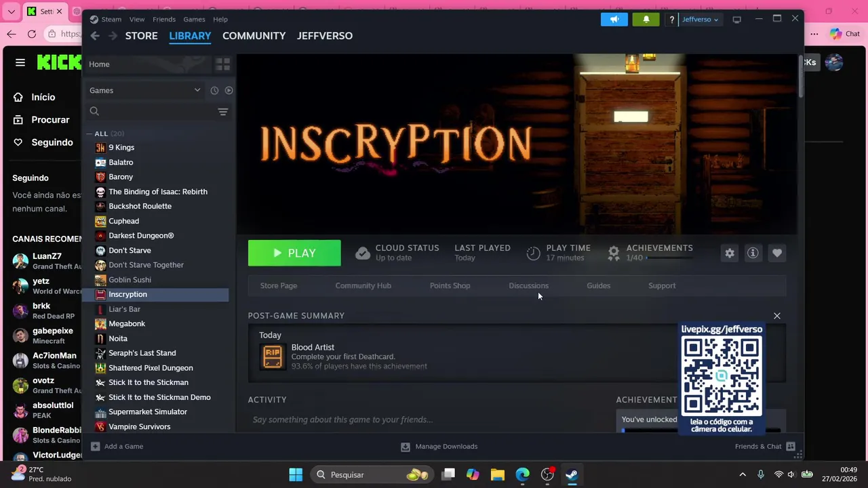The height and width of the screenshot is (488, 868).
Task: Switch to the COMMUNITY tab
Action: [254, 36]
